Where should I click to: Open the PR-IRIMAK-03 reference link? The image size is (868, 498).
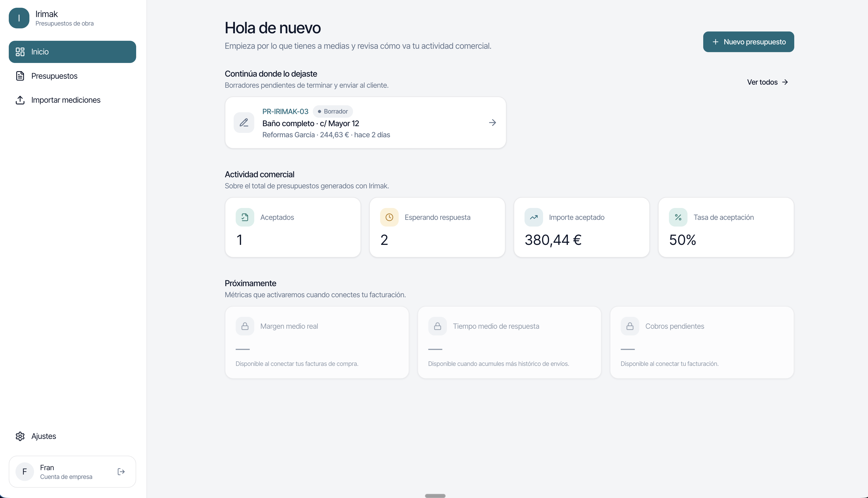coord(285,111)
